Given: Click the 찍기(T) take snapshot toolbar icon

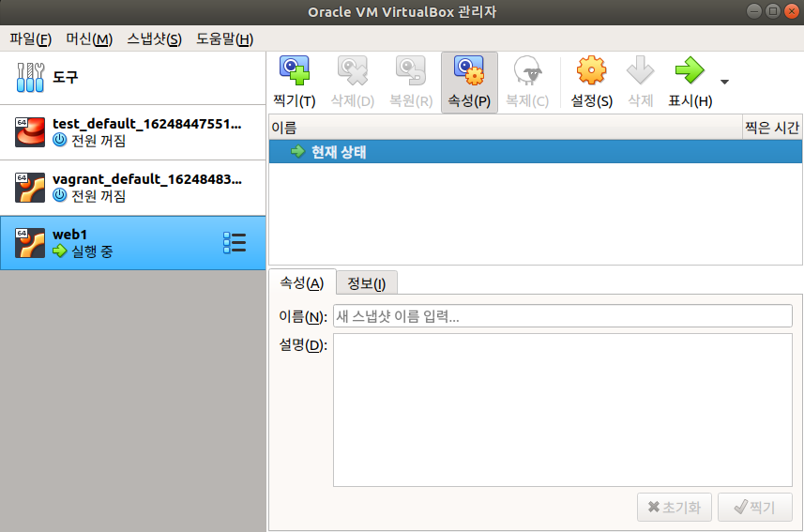Looking at the screenshot, I should tap(295, 70).
